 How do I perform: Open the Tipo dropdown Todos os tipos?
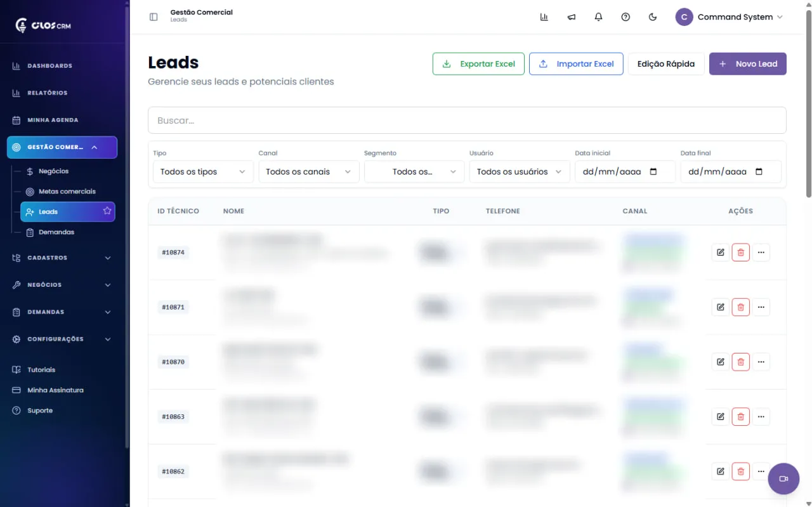203,172
